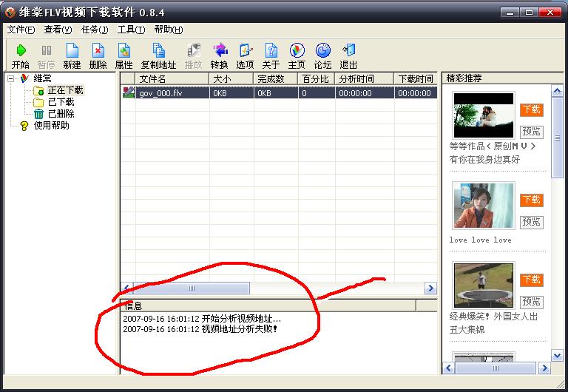The height and width of the screenshot is (392, 568).
Task: Open the trampoline 外国女人出丑 video thumbnail
Action: pos(483,285)
